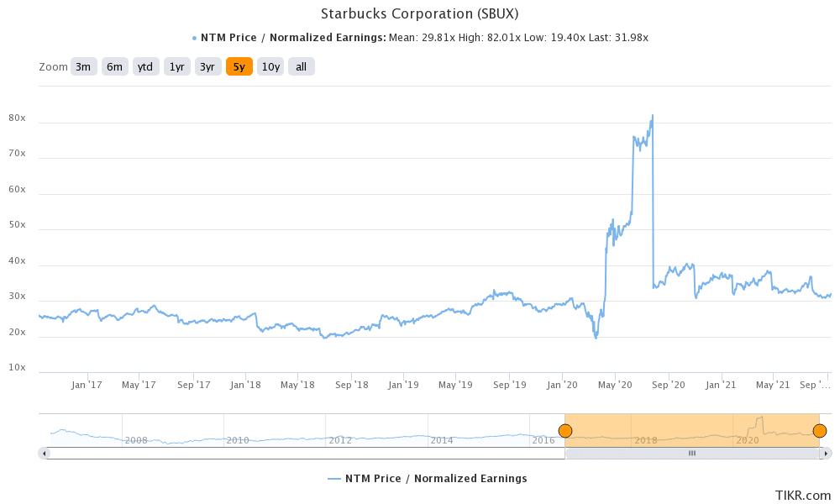Select the 3m zoom range
The image size is (840, 504).
pyautogui.click(x=83, y=67)
